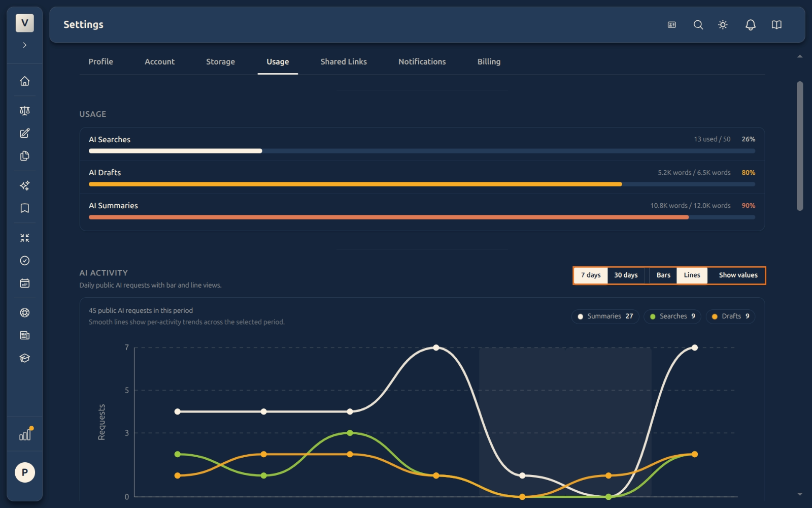Switch chart to Bars view

[663, 275]
